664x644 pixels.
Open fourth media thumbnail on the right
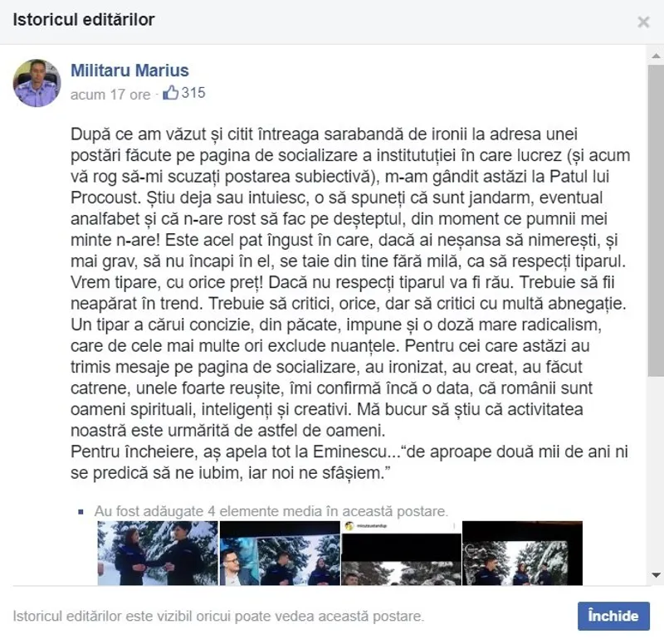coord(523,554)
